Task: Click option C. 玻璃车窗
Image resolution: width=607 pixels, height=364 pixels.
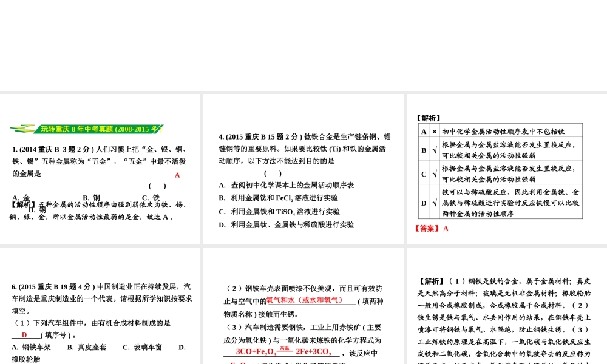Action: pyautogui.click(x=143, y=348)
